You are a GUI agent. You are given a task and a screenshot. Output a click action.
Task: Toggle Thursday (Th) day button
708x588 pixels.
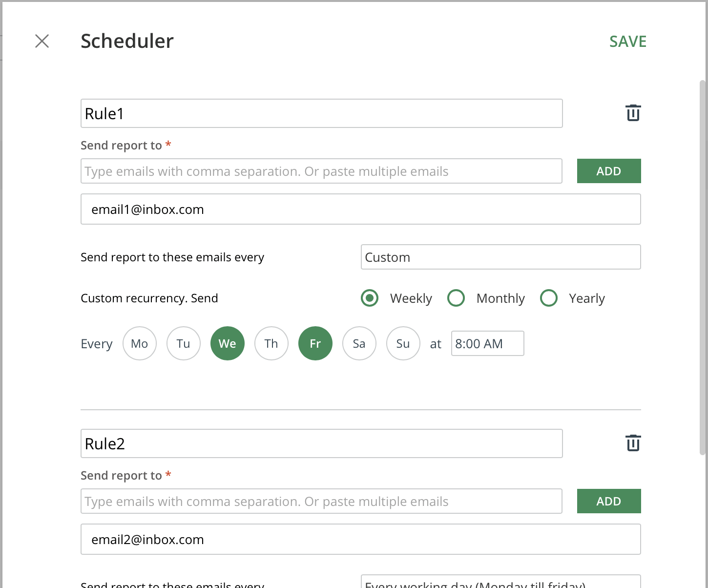[x=271, y=343]
